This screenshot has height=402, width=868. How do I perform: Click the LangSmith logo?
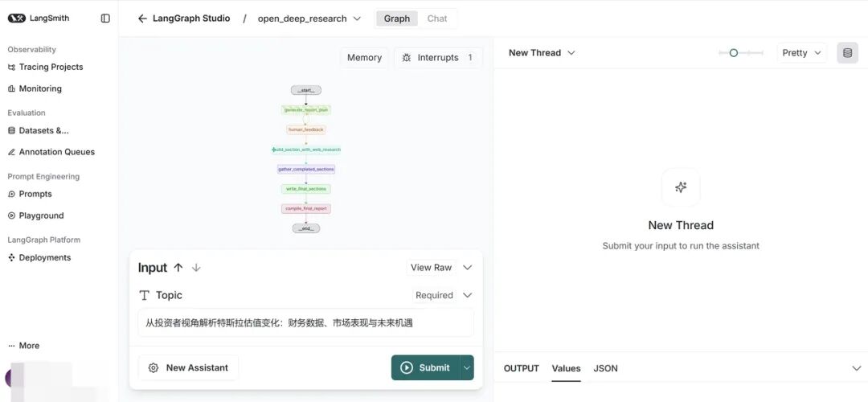point(39,18)
